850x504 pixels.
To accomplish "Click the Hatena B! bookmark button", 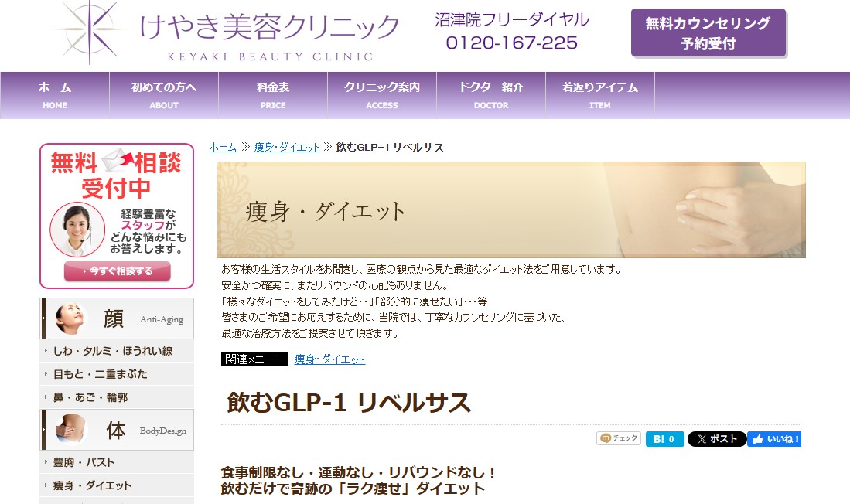I will [x=664, y=439].
